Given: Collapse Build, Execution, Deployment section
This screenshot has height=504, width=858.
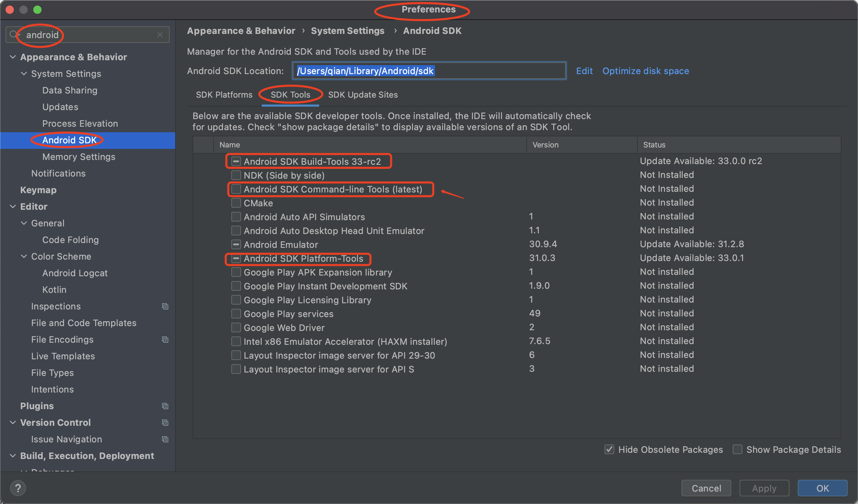Looking at the screenshot, I should pos(13,456).
